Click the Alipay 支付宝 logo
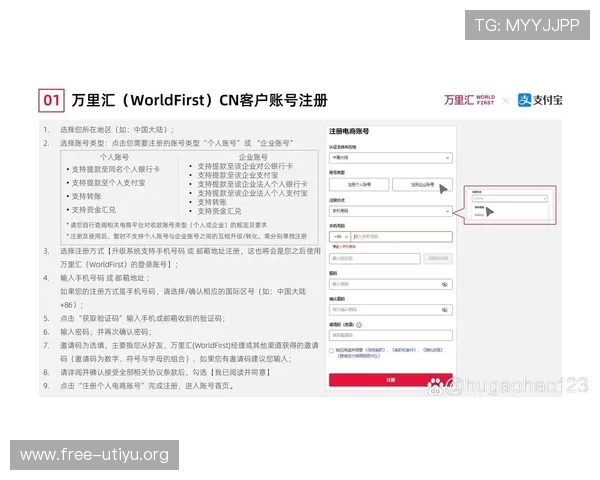The image size is (600, 480). (540, 100)
